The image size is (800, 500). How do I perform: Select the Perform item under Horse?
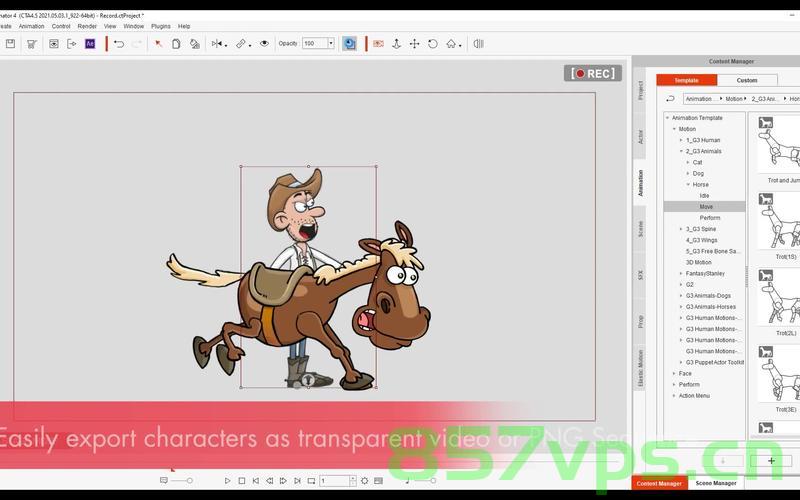coord(710,218)
